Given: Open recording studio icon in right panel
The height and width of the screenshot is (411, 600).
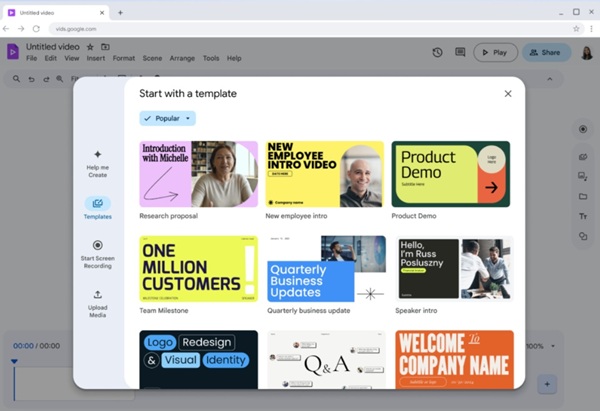Looking at the screenshot, I should point(583,129).
